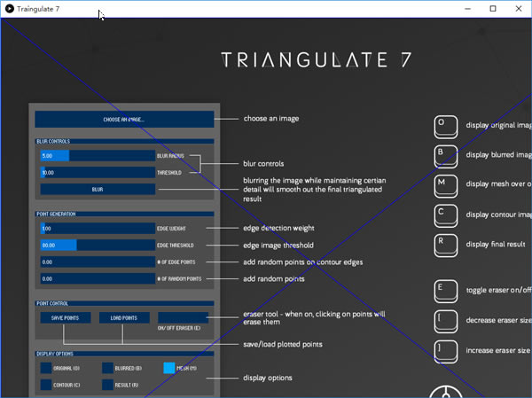Click the M key mesh overlay icon

click(x=445, y=184)
